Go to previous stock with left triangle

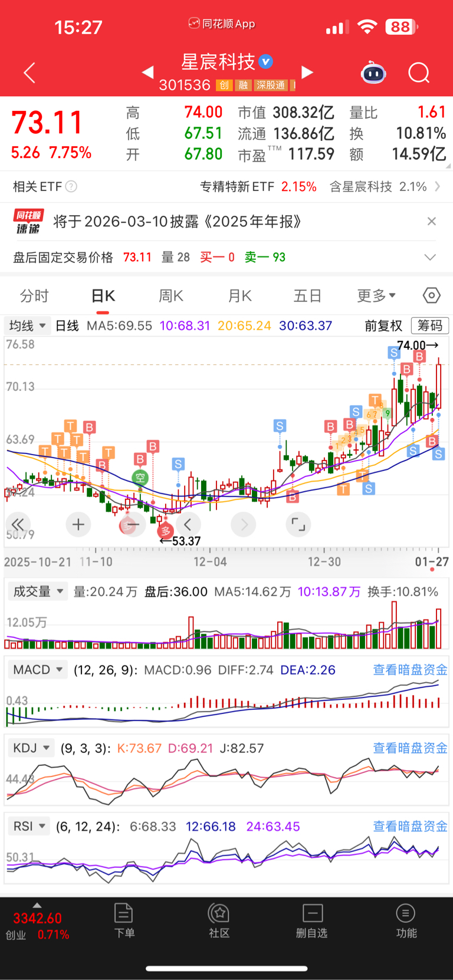click(147, 72)
